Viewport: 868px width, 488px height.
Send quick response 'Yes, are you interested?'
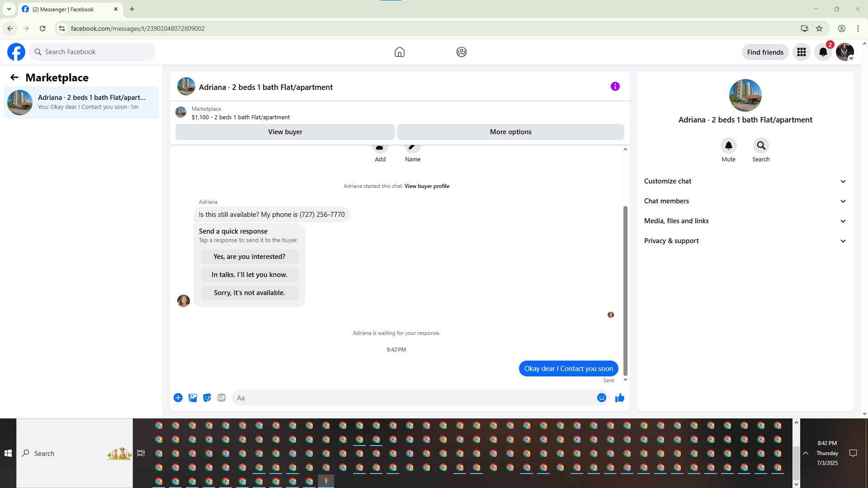point(249,257)
